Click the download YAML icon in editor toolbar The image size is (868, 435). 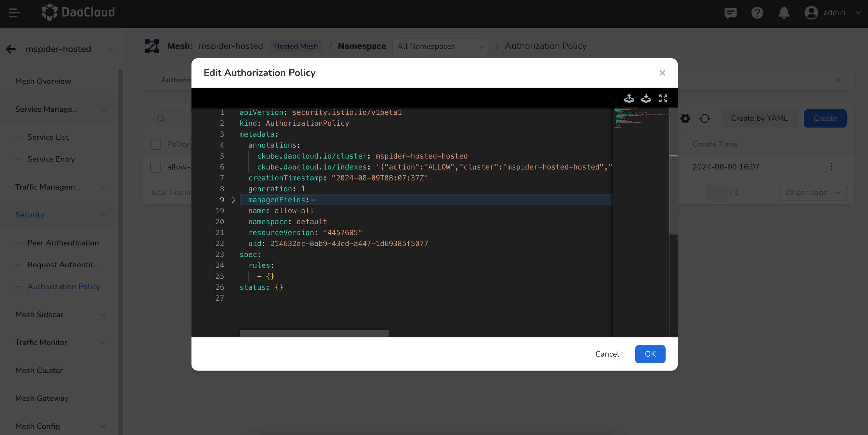pyautogui.click(x=646, y=98)
